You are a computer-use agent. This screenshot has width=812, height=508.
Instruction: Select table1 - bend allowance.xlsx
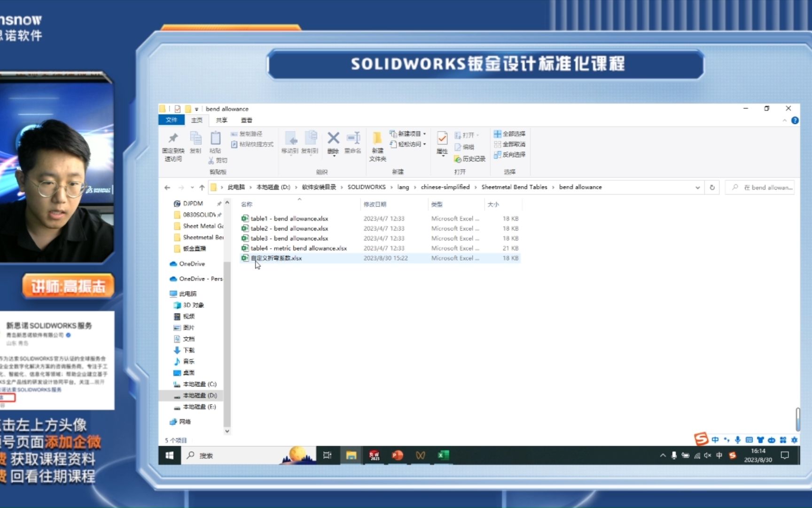pyautogui.click(x=289, y=219)
